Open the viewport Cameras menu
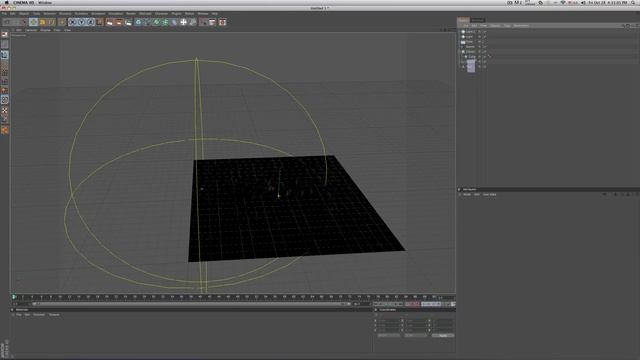 31,30
